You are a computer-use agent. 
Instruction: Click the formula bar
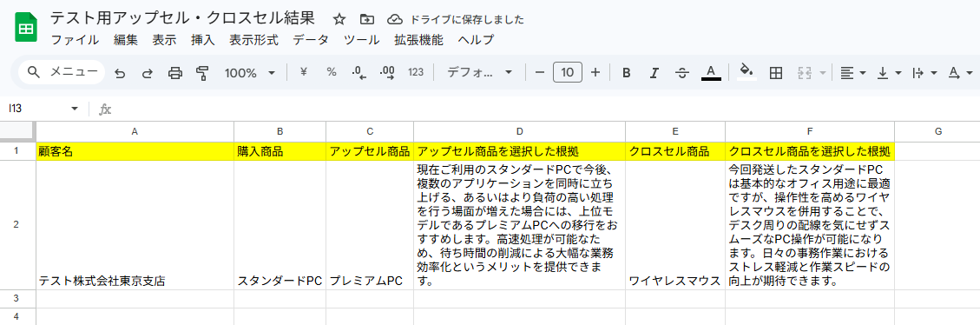tap(543, 109)
